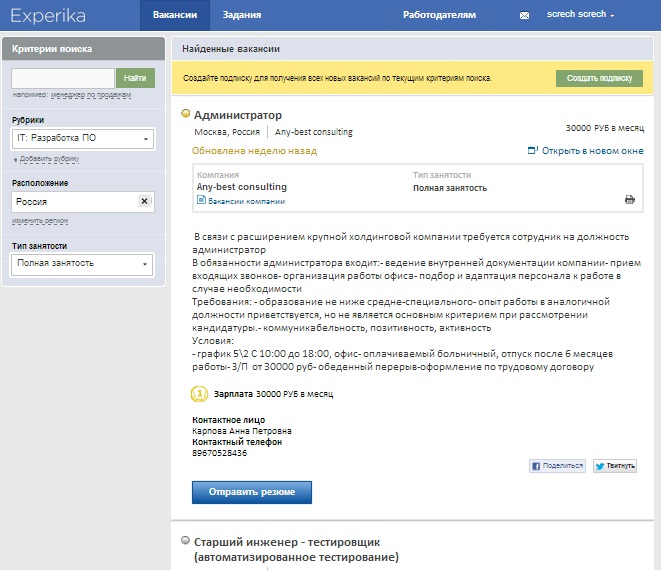Click the Россия location field
The image size is (661, 570).
click(x=83, y=202)
